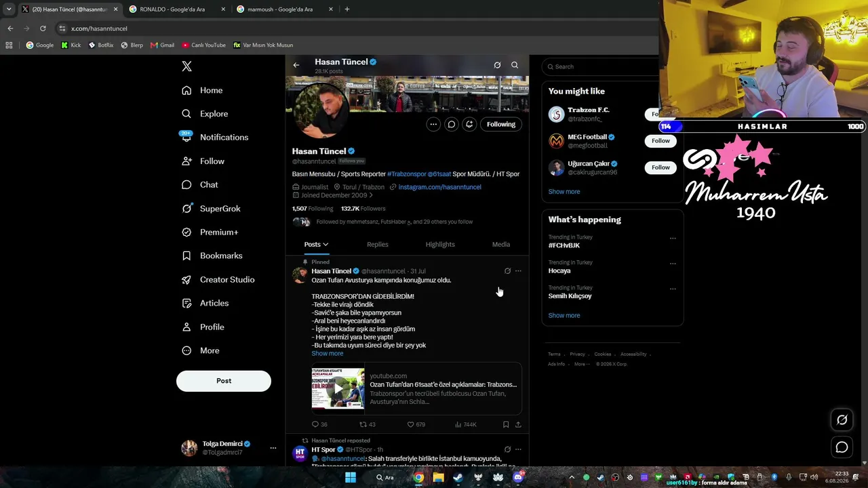The height and width of the screenshot is (488, 868).
Task: Open Hasan Tüncel's profile photo
Action: (321, 110)
